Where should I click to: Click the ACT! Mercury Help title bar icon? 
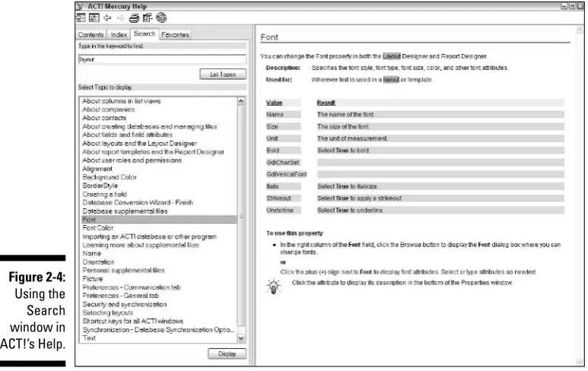pyautogui.click(x=80, y=6)
